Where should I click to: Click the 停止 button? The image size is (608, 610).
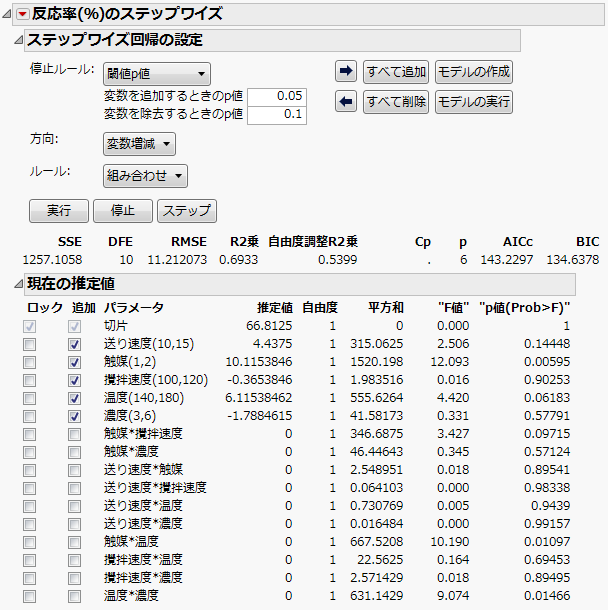[123, 211]
